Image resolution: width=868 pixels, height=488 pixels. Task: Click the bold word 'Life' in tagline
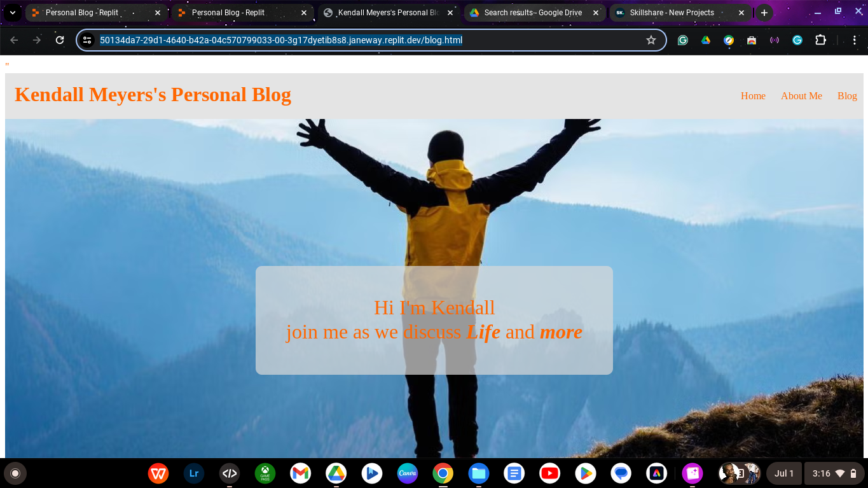click(x=483, y=332)
